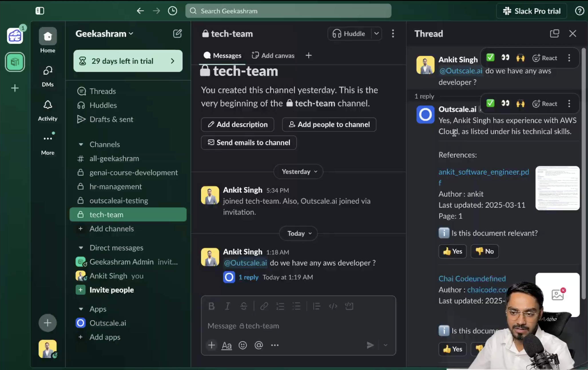
Task: Mark Ankit resume document not relevant with No
Action: 484,251
